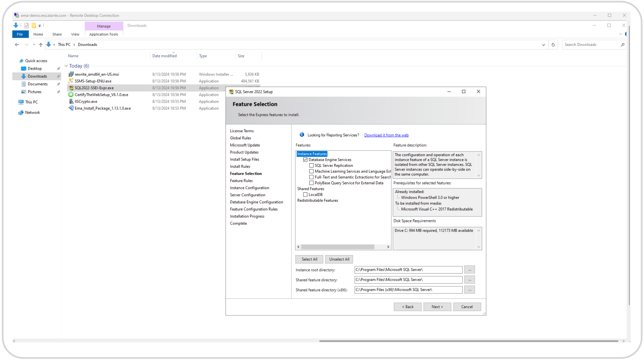
Task: Browse for Shared feature directory (x86)
Action: 470,290
